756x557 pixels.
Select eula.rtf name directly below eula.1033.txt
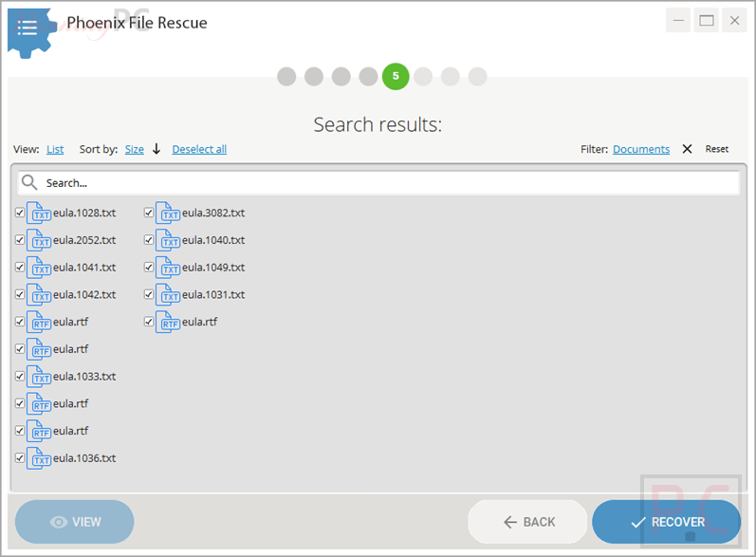point(71,403)
